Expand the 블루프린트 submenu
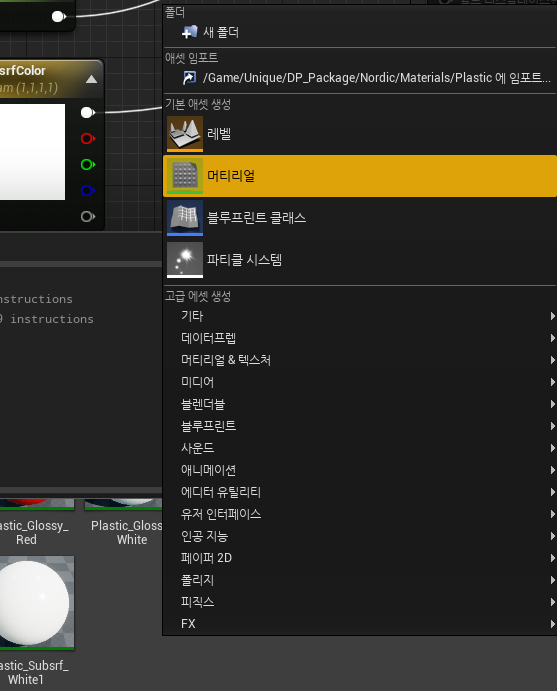The image size is (557, 691). click(360, 426)
